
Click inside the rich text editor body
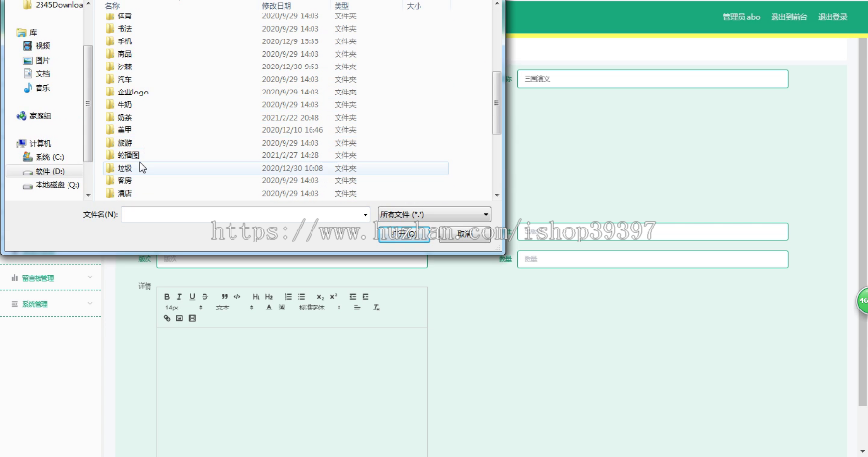[291, 391]
